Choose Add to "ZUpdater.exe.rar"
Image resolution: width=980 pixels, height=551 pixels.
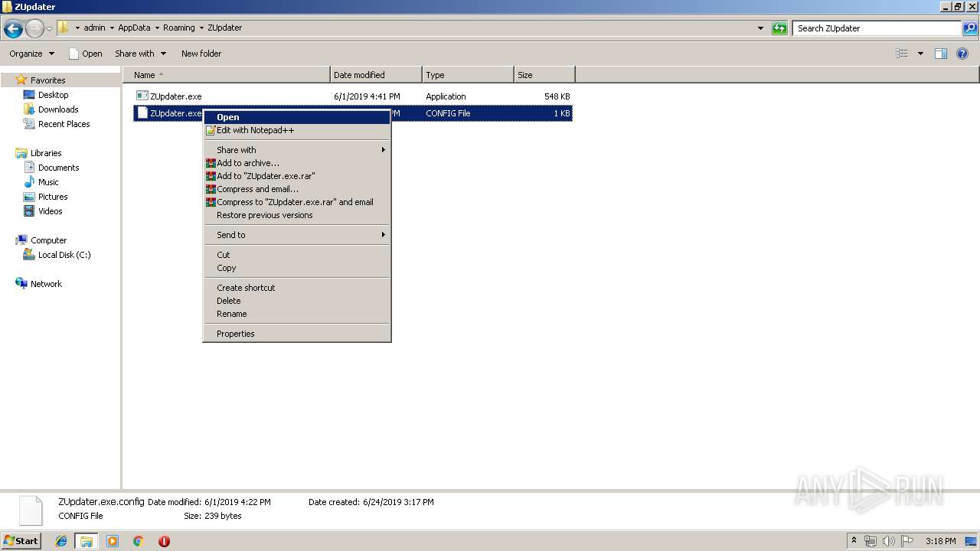tap(297, 176)
